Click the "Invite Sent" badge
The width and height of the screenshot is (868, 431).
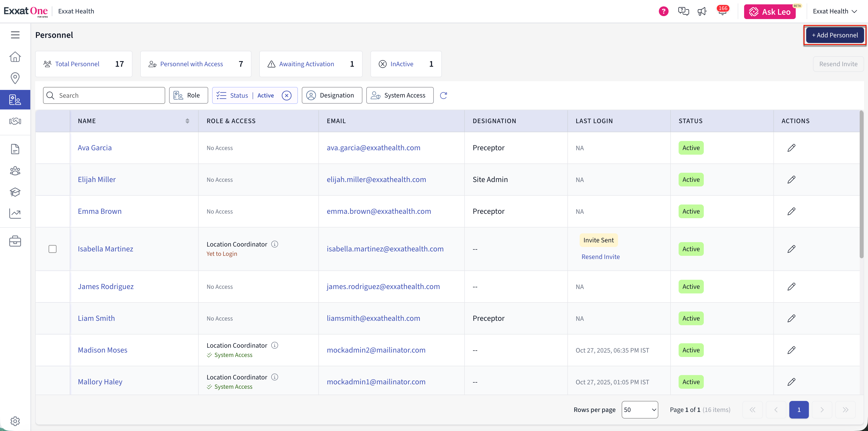click(x=598, y=240)
